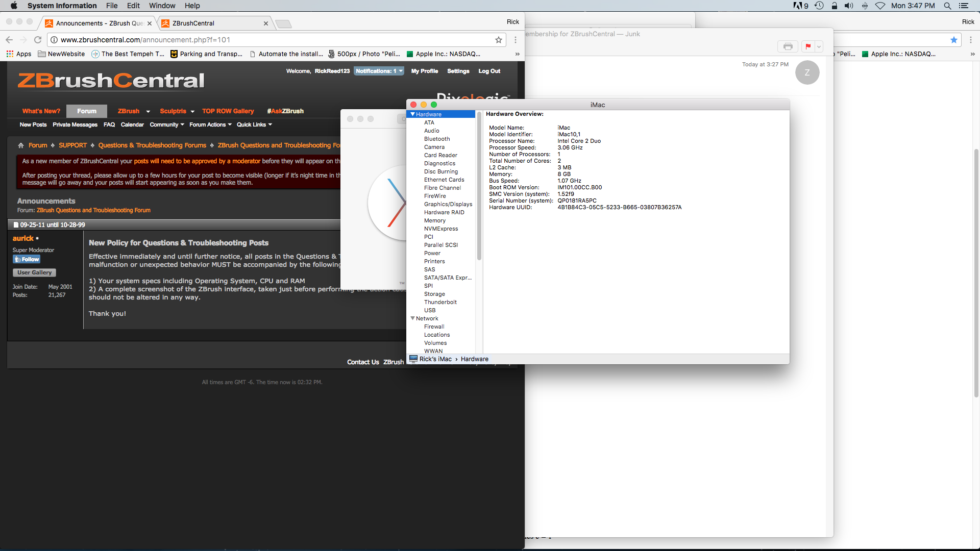Click the Time Machine menu bar icon

[819, 6]
